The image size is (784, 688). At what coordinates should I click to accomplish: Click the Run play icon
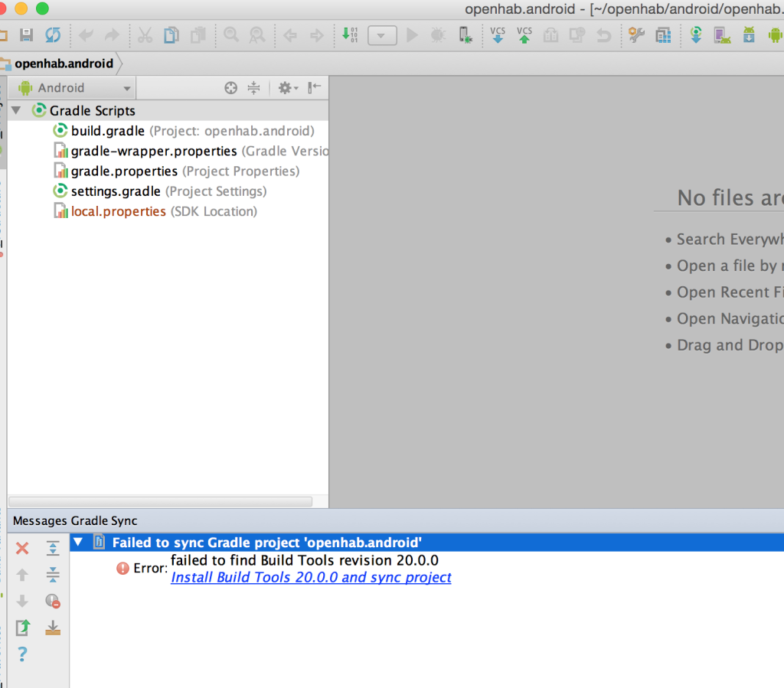point(412,35)
